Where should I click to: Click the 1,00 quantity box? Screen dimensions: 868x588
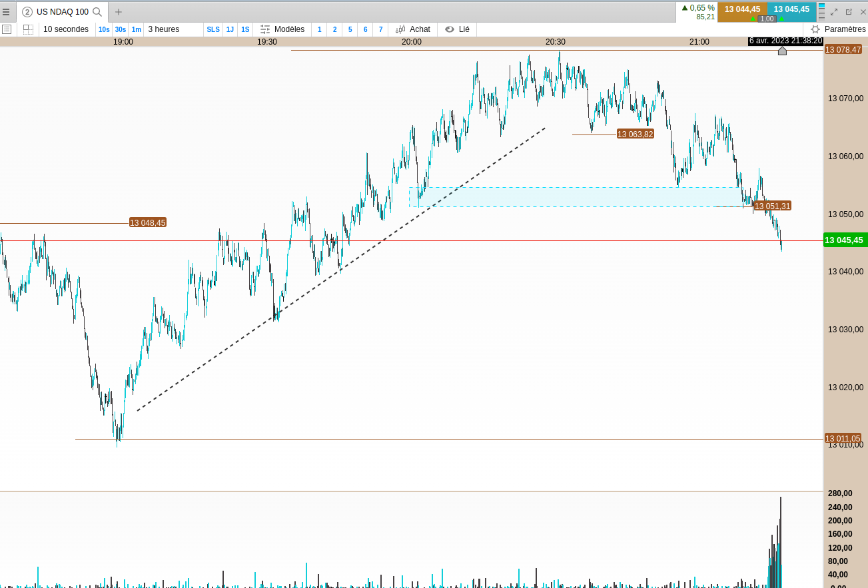click(767, 19)
